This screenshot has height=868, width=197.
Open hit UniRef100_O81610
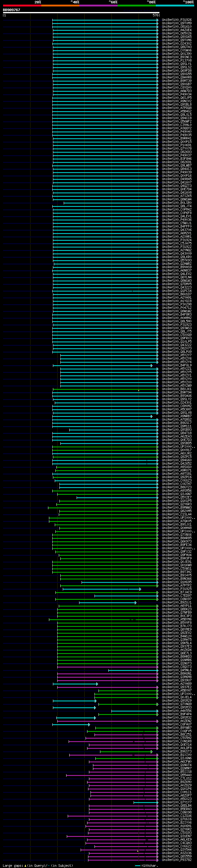click(x=177, y=26)
